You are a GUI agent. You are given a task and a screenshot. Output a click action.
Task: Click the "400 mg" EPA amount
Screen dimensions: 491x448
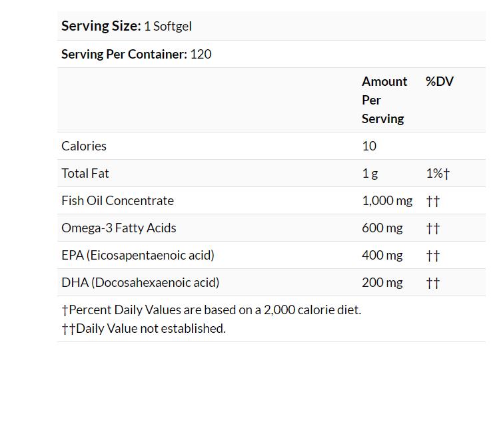[x=382, y=255]
